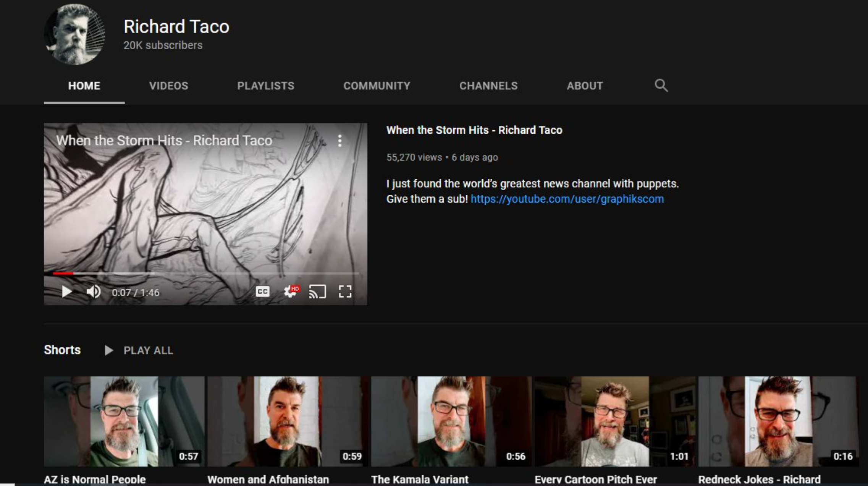868x486 pixels.
Task: Open video settings gear icon
Action: (x=291, y=292)
